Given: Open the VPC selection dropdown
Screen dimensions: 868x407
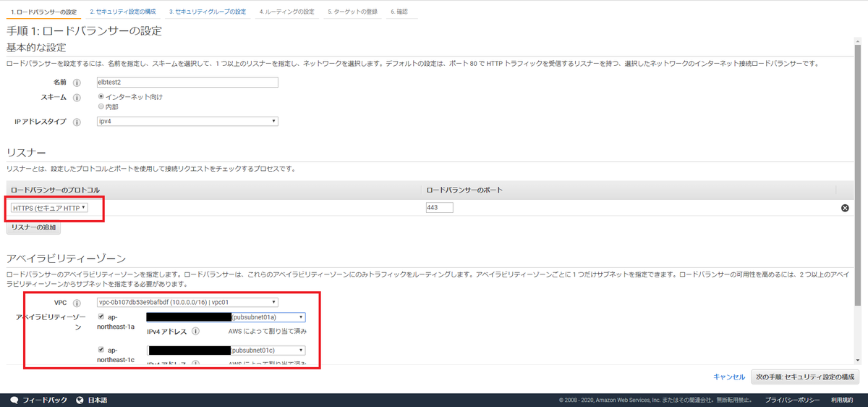Looking at the screenshot, I should pos(187,302).
